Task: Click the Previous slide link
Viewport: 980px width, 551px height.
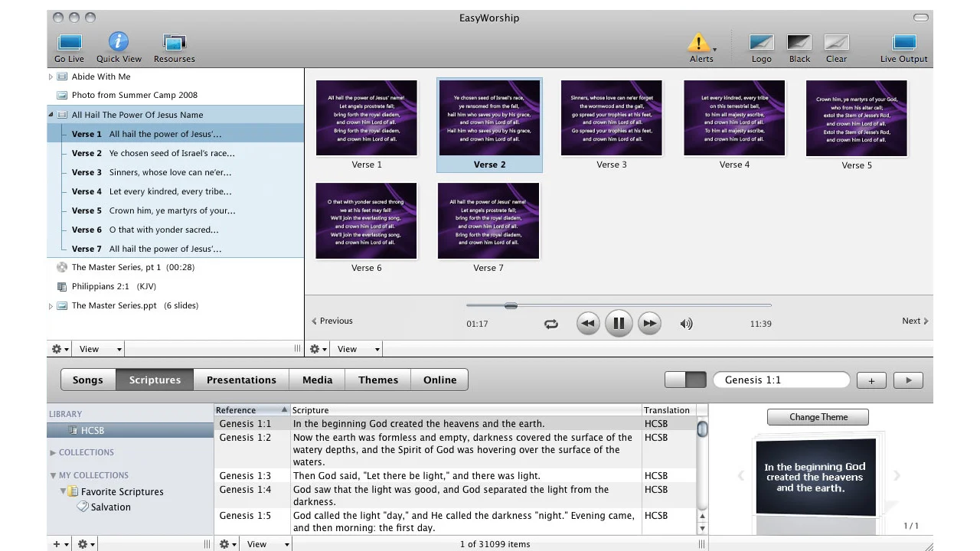Action: coord(332,321)
